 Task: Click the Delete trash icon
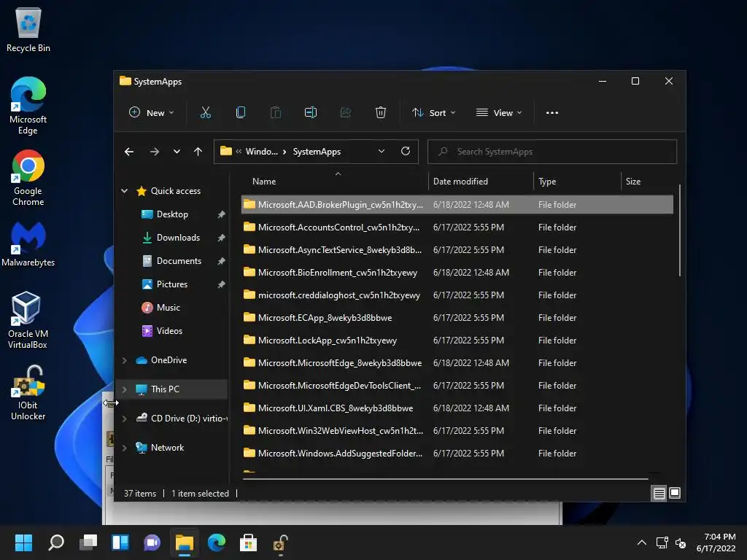click(x=381, y=113)
